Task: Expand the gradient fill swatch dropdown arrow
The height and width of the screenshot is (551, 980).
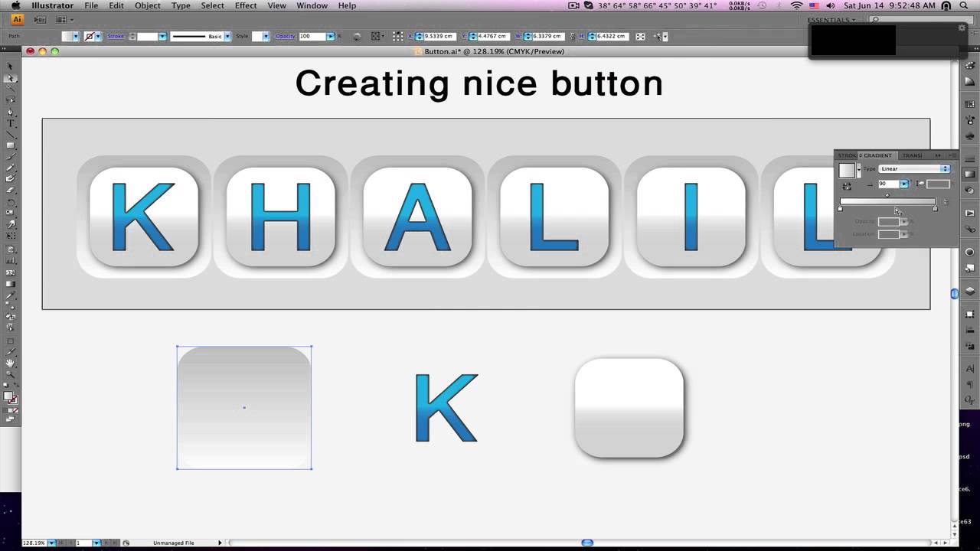Action: coord(859,170)
